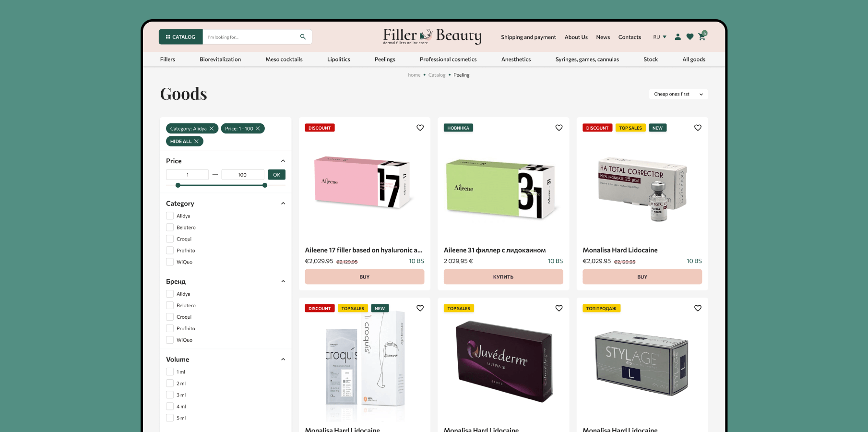Open the user account icon
Image resolution: width=868 pixels, height=432 pixels.
pos(678,37)
